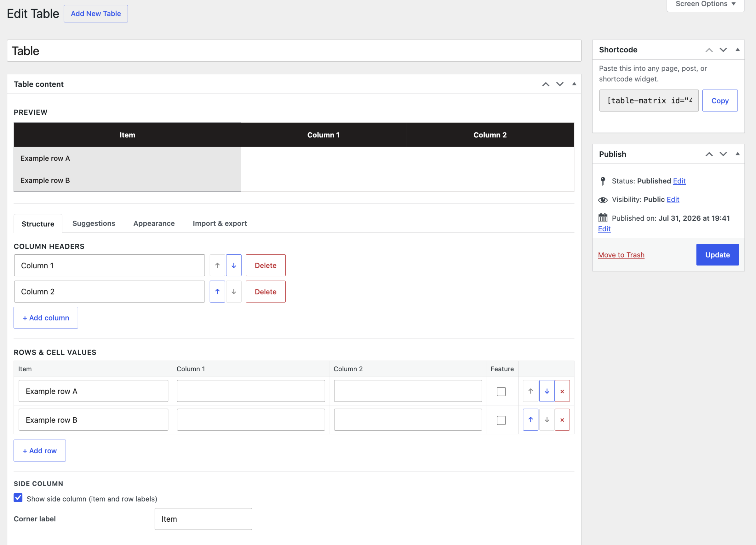Click the shortcode text field

tap(649, 100)
